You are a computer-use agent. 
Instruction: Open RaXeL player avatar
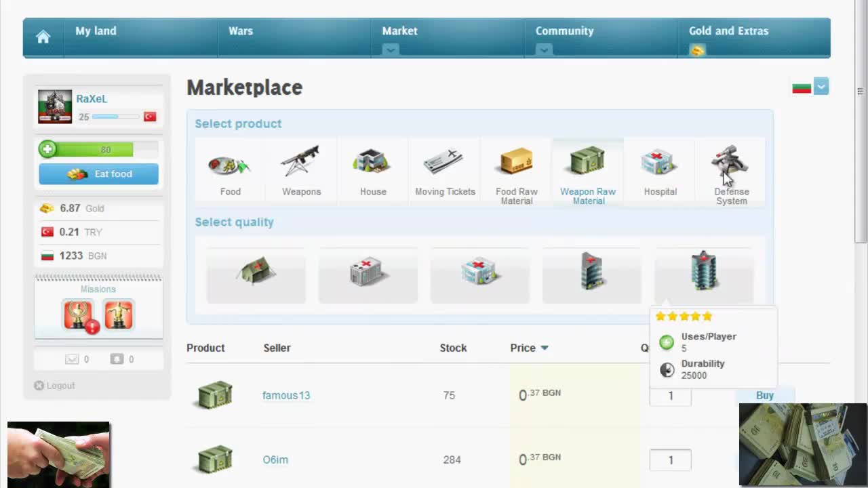(x=55, y=106)
